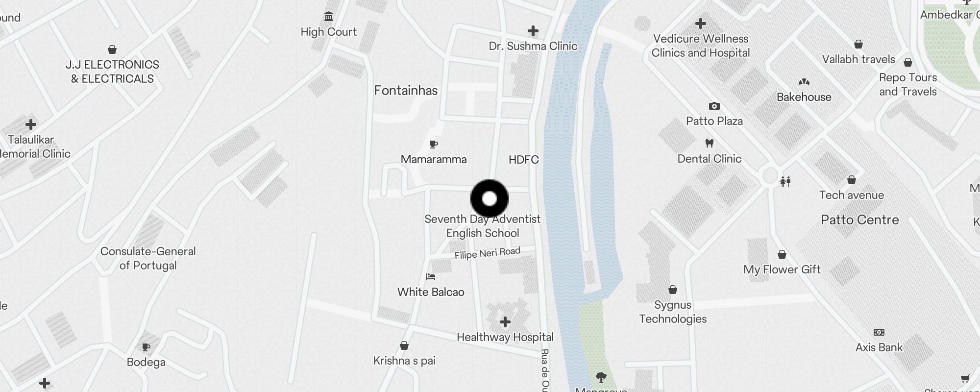The width and height of the screenshot is (980, 392).
Task: Select the Consulate-General of Portugal label
Action: 148,258
